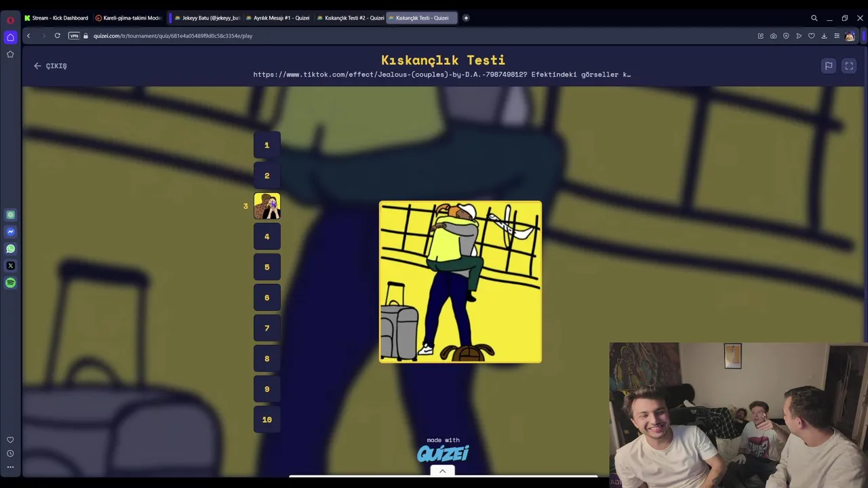Open Spotify in the Opera sidebar
The height and width of the screenshot is (488, 868).
[10, 283]
